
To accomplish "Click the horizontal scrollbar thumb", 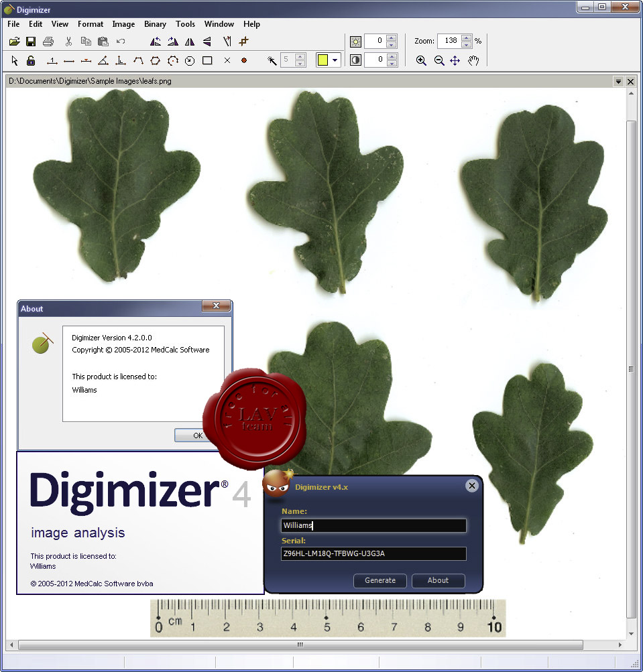I will [300, 645].
